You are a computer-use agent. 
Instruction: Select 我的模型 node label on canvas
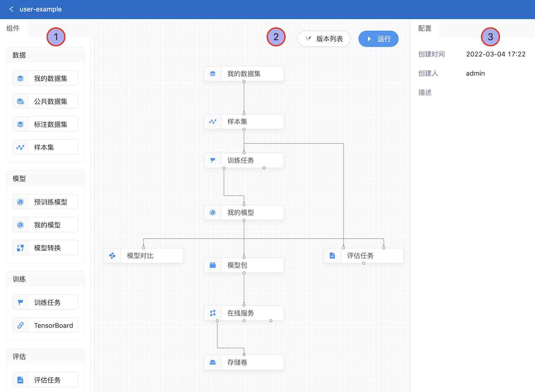tap(241, 212)
